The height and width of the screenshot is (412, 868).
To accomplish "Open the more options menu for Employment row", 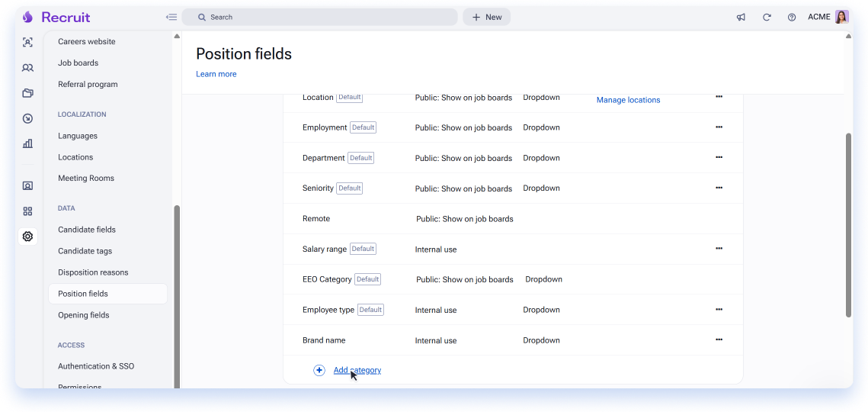I will pyautogui.click(x=719, y=127).
